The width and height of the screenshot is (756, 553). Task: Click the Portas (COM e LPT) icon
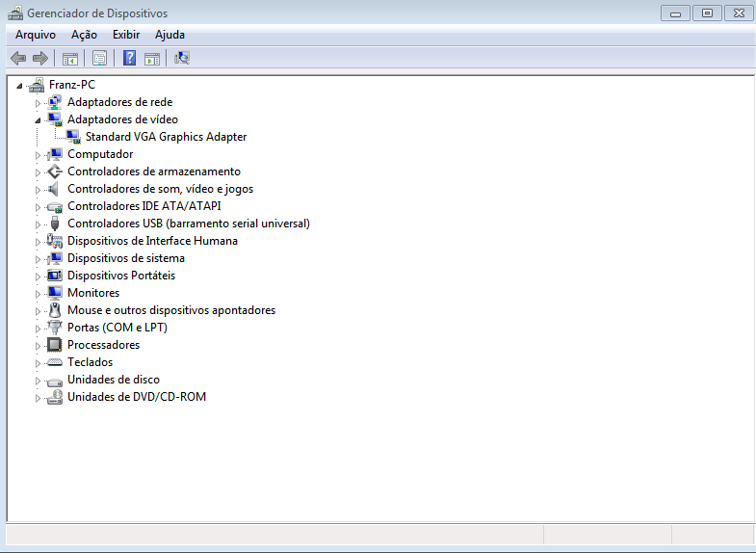[x=55, y=328]
